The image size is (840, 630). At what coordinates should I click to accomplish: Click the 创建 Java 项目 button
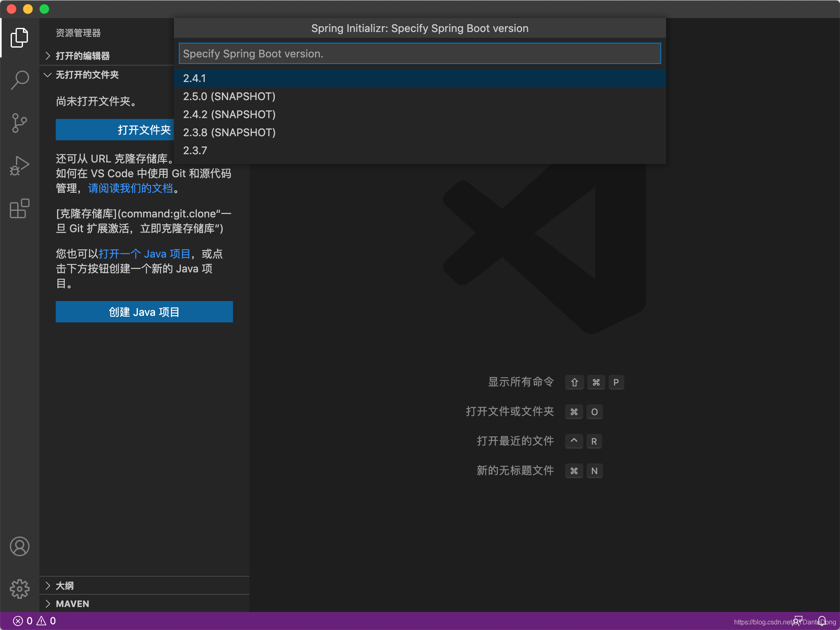point(144,312)
